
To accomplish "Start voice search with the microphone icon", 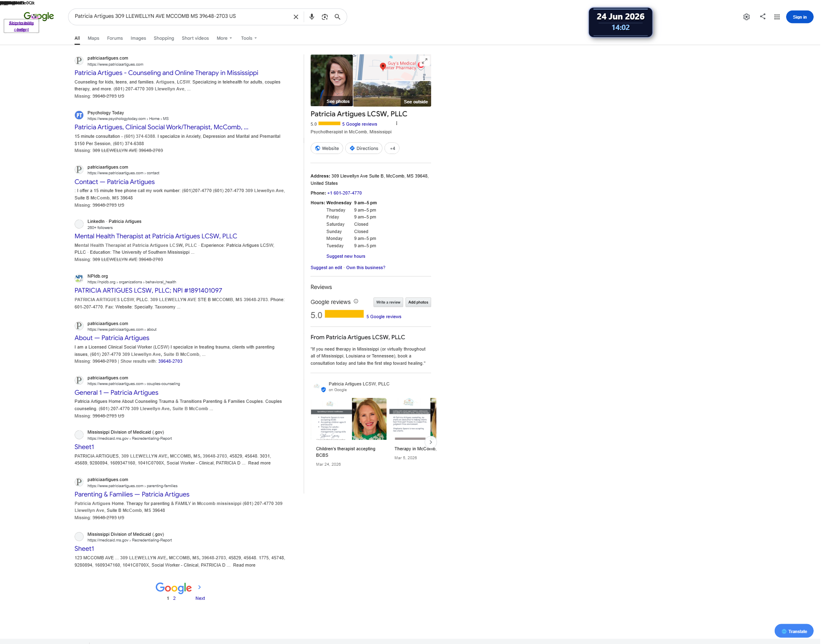I will (x=312, y=17).
